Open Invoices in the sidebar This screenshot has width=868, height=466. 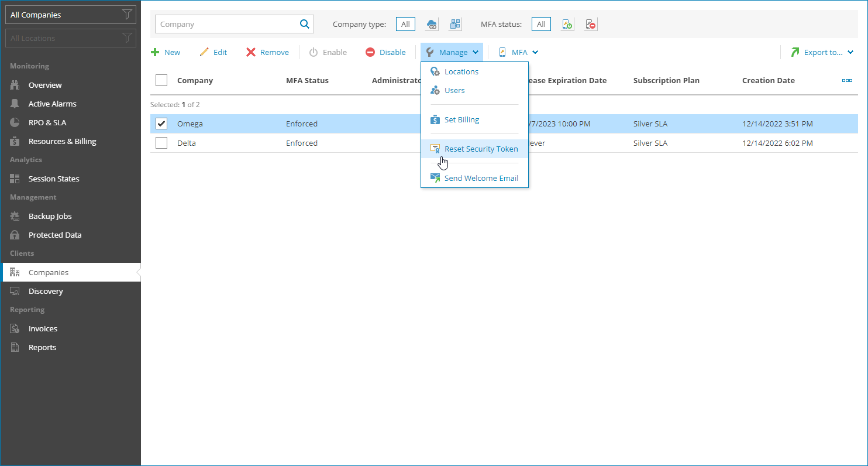[70, 328]
